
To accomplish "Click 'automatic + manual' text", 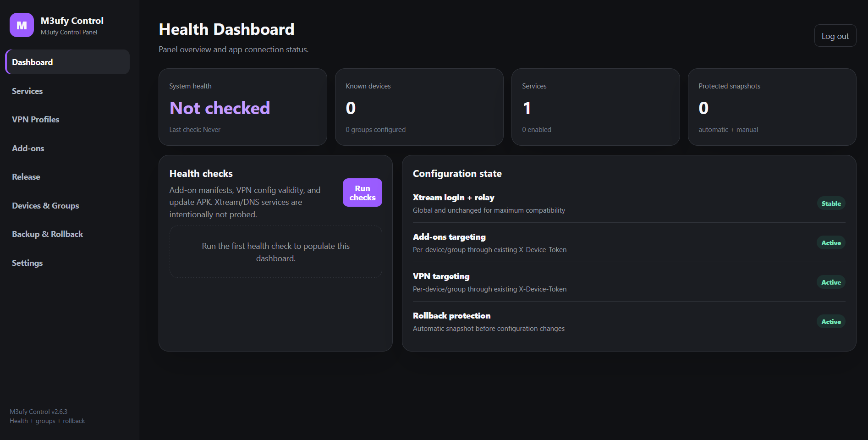I will coord(728,130).
